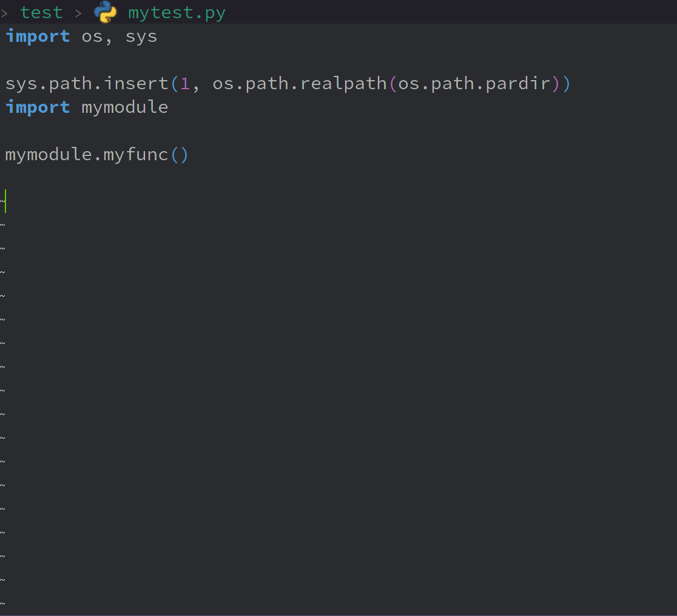Click the green cursor on the empty line

tap(5, 200)
